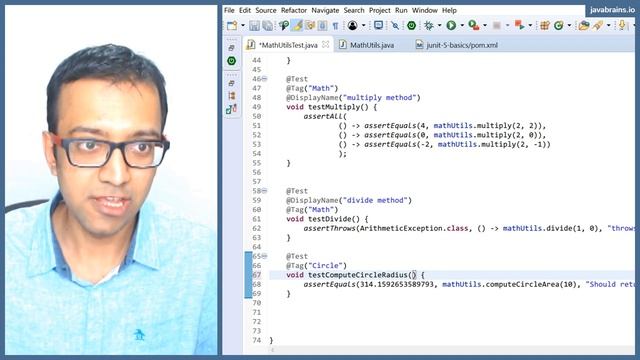640x360 pixels.
Task: Open the Edit menu
Action: tap(245, 10)
